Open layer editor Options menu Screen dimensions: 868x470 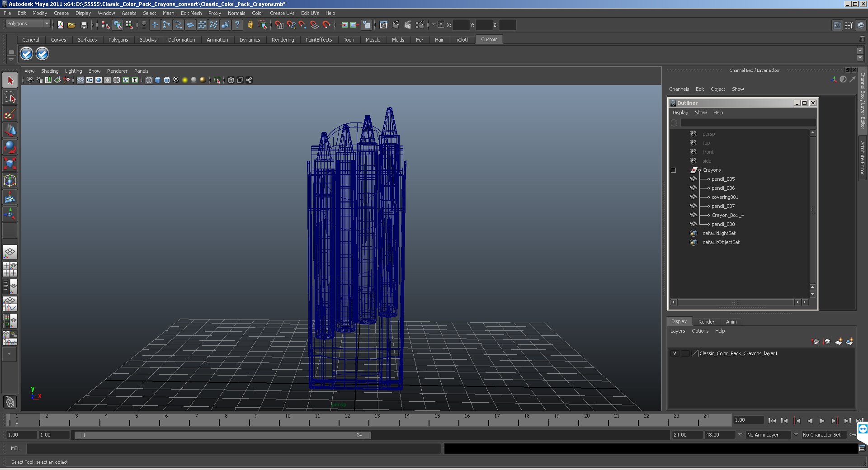pos(700,331)
